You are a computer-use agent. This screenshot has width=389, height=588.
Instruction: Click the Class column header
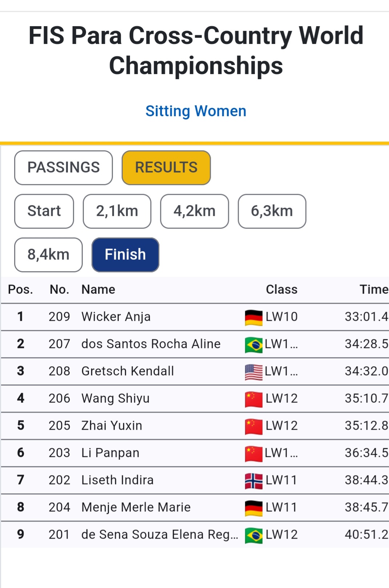(281, 290)
